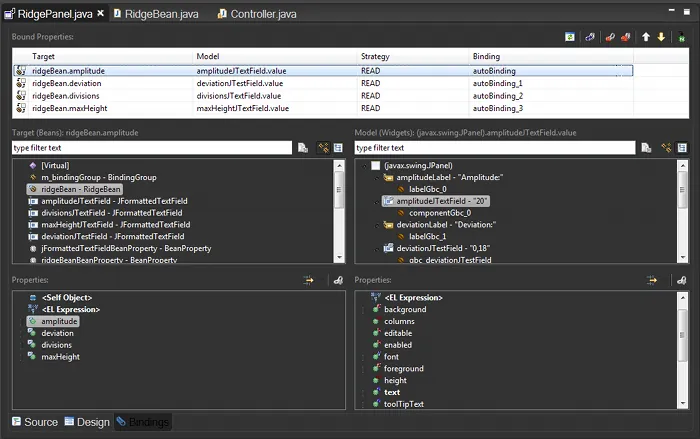Click the red delete all bindings icon
The height and width of the screenshot is (439, 700).
pyautogui.click(x=625, y=37)
